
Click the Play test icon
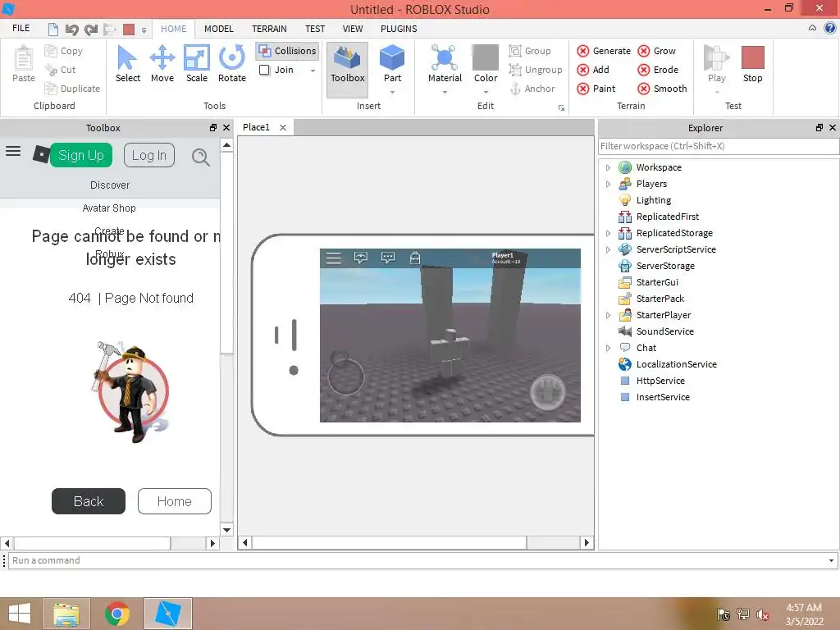point(716,58)
